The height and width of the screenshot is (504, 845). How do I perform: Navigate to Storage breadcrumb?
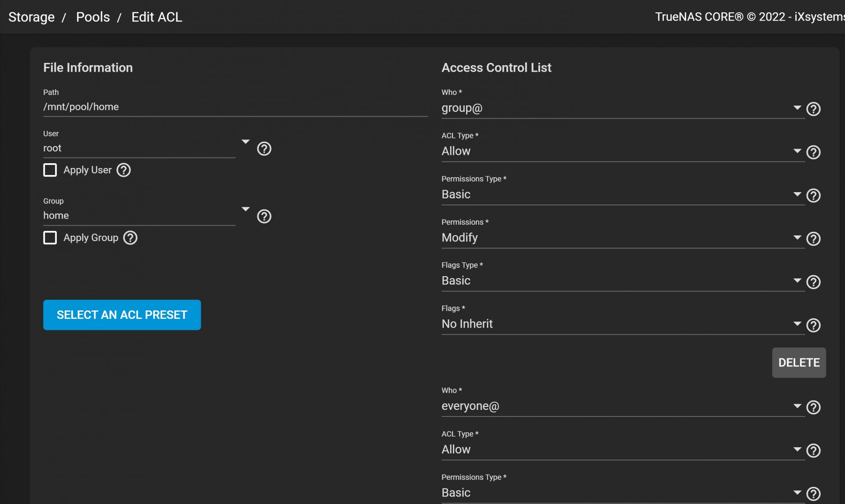pos(31,17)
